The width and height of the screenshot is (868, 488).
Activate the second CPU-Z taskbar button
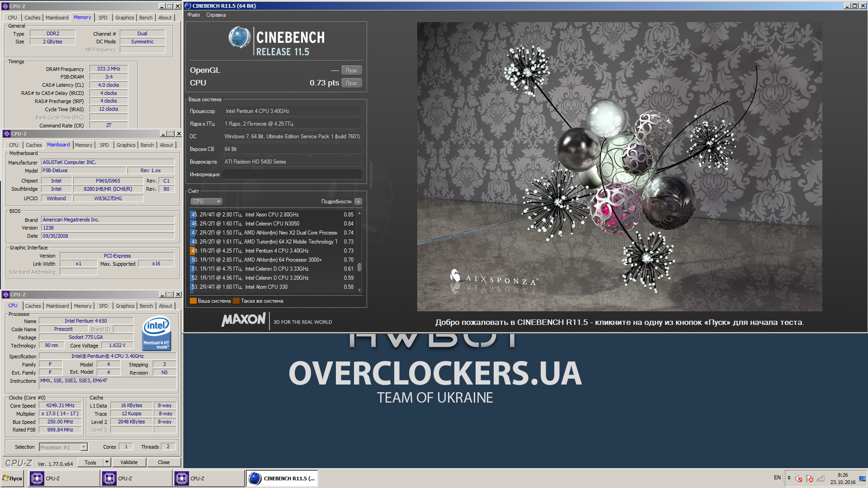point(136,479)
